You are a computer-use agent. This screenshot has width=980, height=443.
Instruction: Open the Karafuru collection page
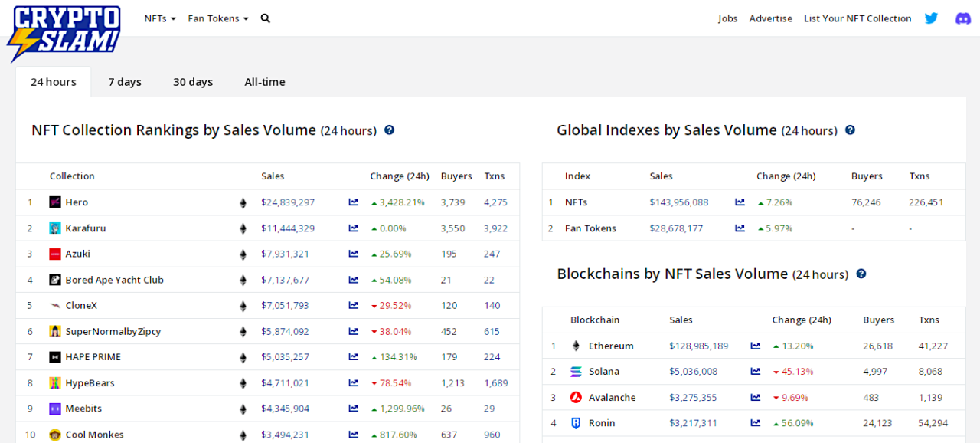(x=85, y=228)
